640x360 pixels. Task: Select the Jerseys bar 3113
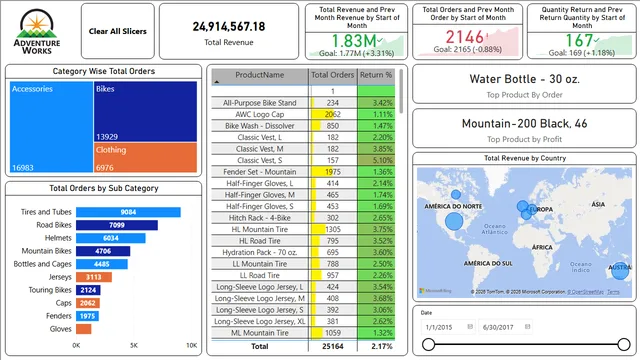point(94,277)
